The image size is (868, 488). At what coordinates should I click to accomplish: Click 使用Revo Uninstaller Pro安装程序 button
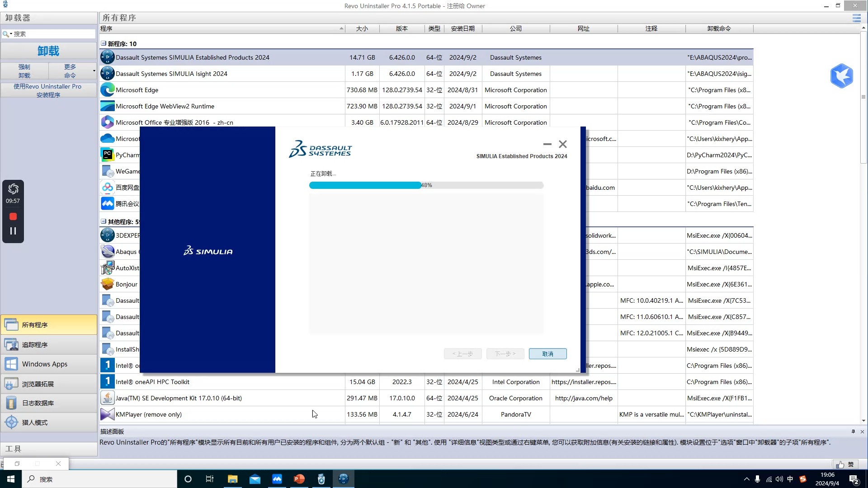[x=48, y=90]
